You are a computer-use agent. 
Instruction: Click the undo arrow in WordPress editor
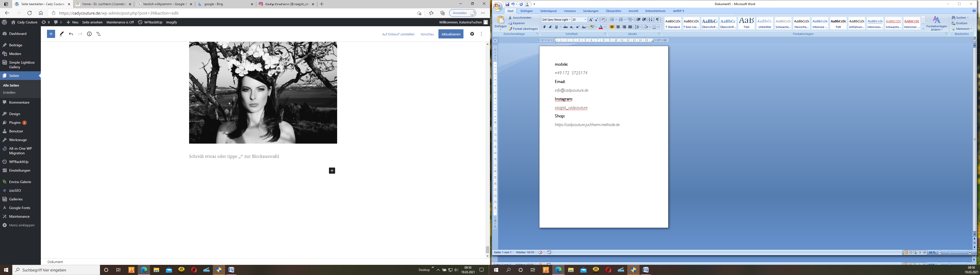click(x=71, y=34)
